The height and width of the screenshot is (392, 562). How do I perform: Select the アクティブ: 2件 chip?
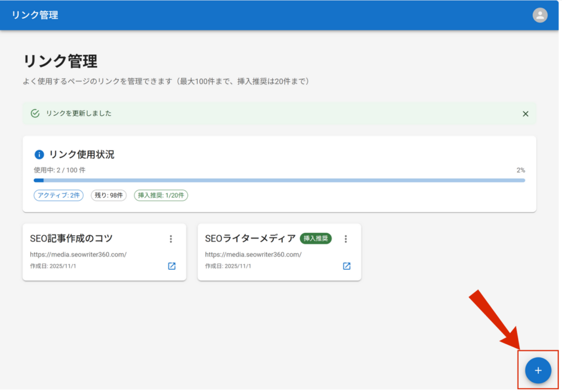pyautogui.click(x=59, y=195)
